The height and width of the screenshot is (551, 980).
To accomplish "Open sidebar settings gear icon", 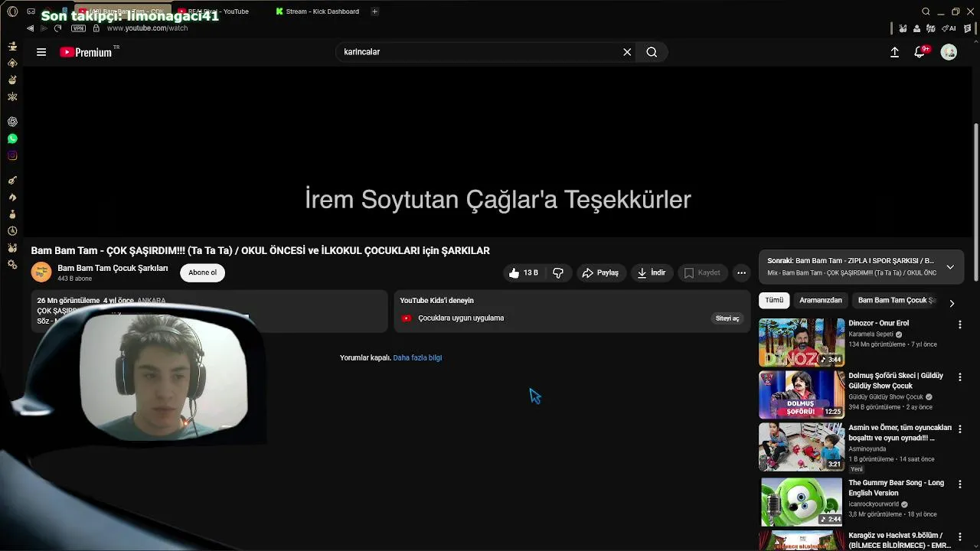I will click(x=12, y=265).
